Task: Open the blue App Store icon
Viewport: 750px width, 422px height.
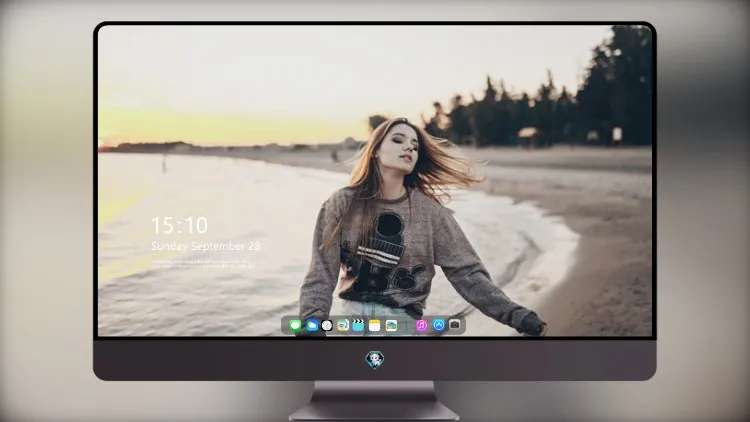Action: pyautogui.click(x=439, y=325)
